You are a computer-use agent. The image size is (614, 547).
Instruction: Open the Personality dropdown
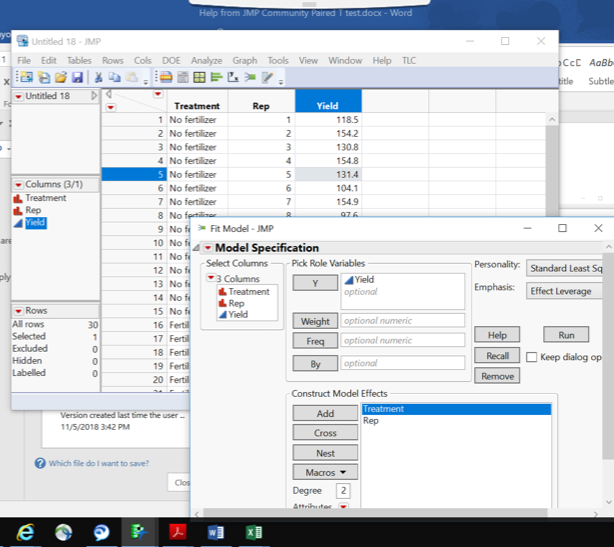(x=564, y=268)
